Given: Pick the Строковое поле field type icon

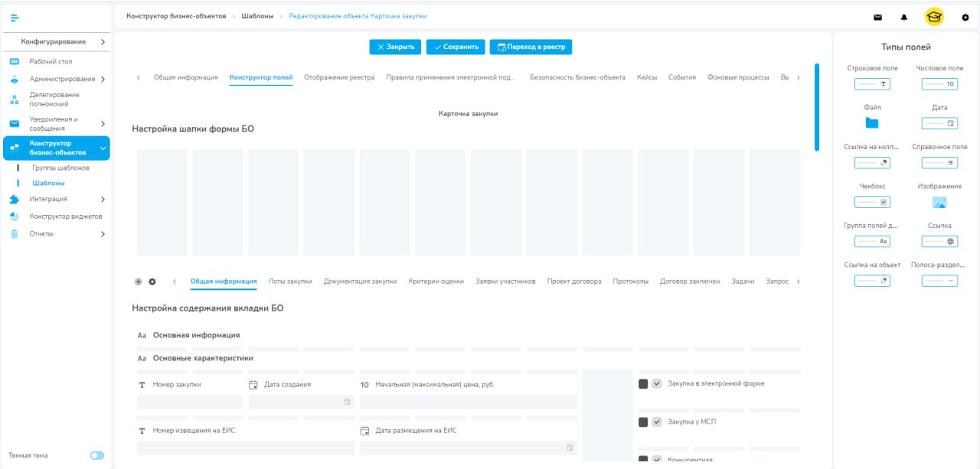Looking at the screenshot, I should coord(872,84).
